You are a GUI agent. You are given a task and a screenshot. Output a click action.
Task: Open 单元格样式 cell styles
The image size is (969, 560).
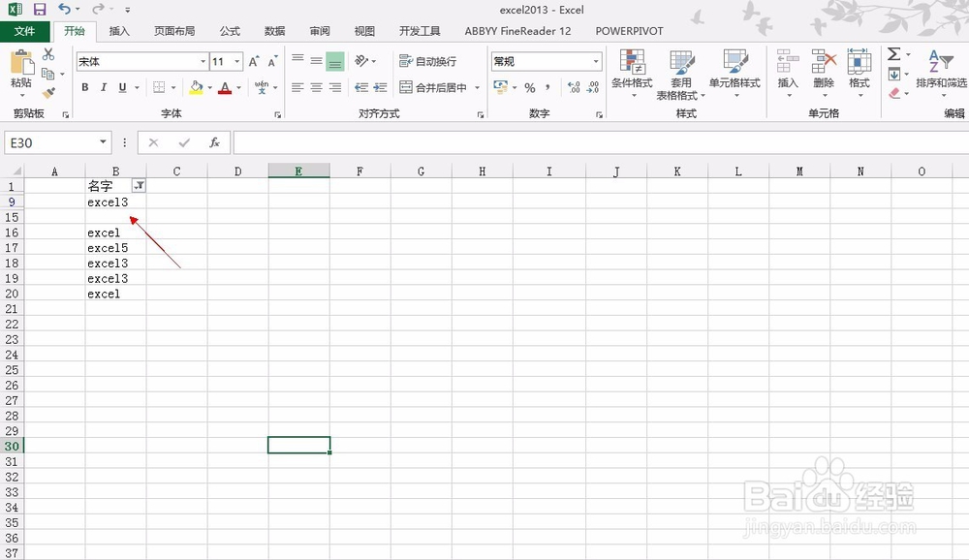pyautogui.click(x=735, y=75)
